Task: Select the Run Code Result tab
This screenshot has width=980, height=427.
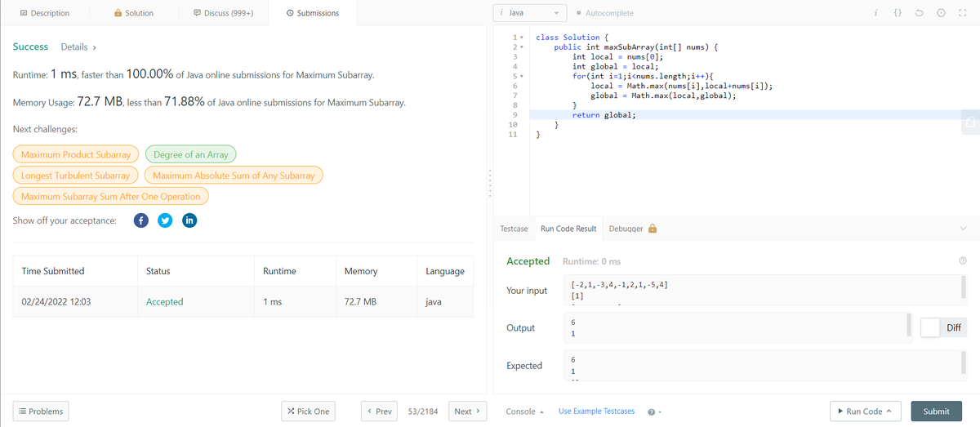Action: point(568,229)
